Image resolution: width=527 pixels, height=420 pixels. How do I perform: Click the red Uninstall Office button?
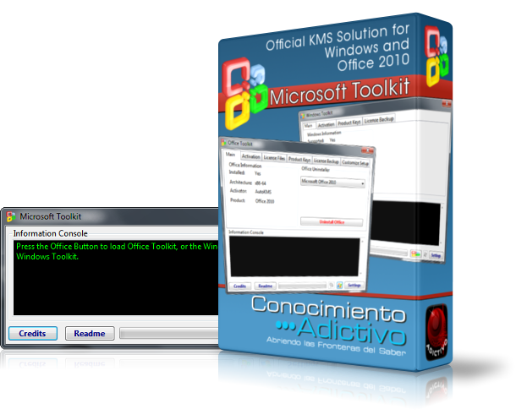332,222
